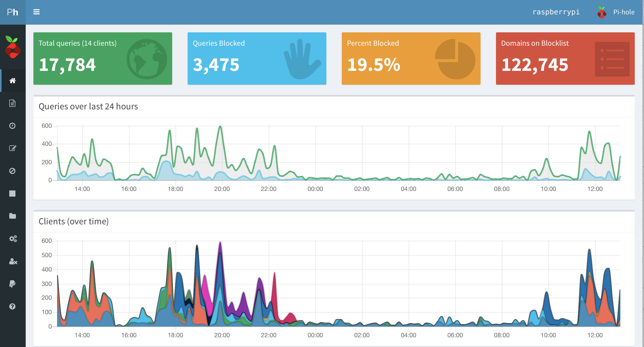This screenshot has height=347, width=644.
Task: Click the Domains on Blocklist red box
Action: point(565,59)
